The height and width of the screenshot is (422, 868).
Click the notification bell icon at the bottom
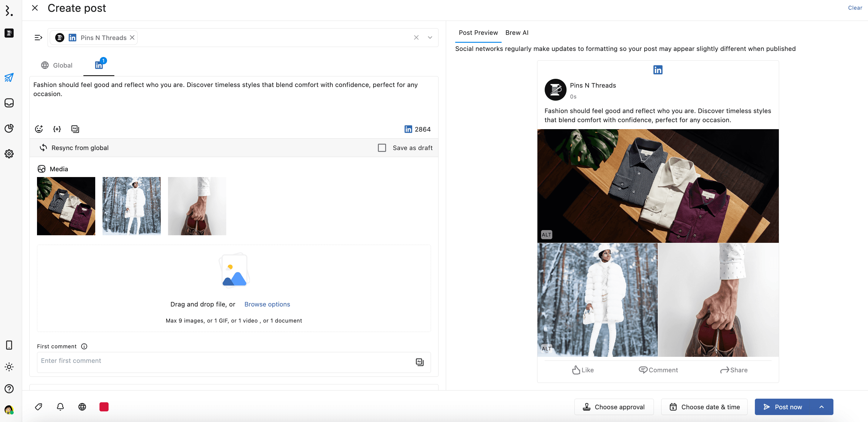[60, 407]
